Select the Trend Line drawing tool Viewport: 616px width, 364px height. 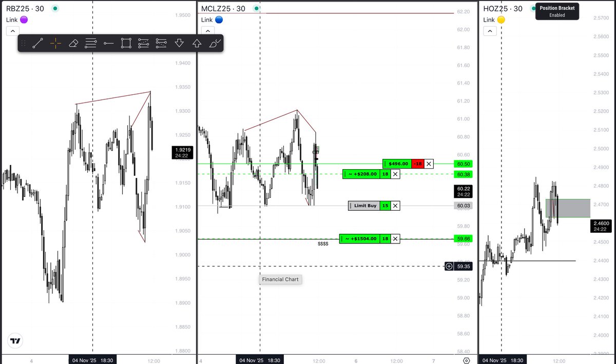tap(37, 43)
